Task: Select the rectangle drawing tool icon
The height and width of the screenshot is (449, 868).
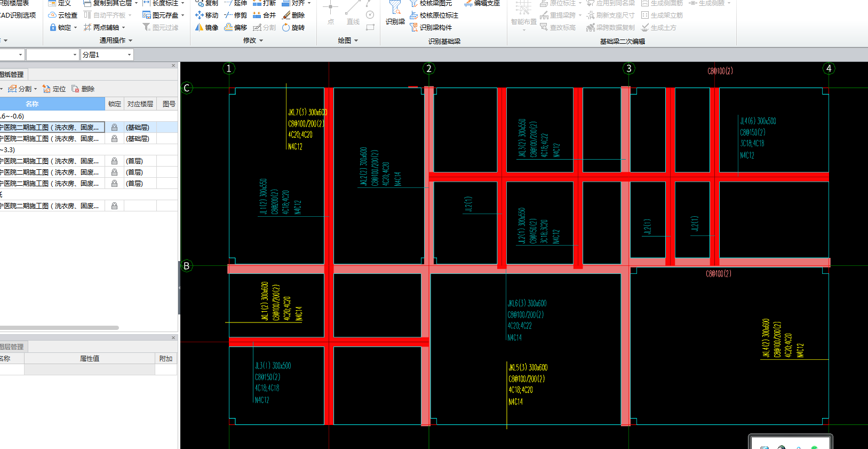Action: (x=370, y=27)
